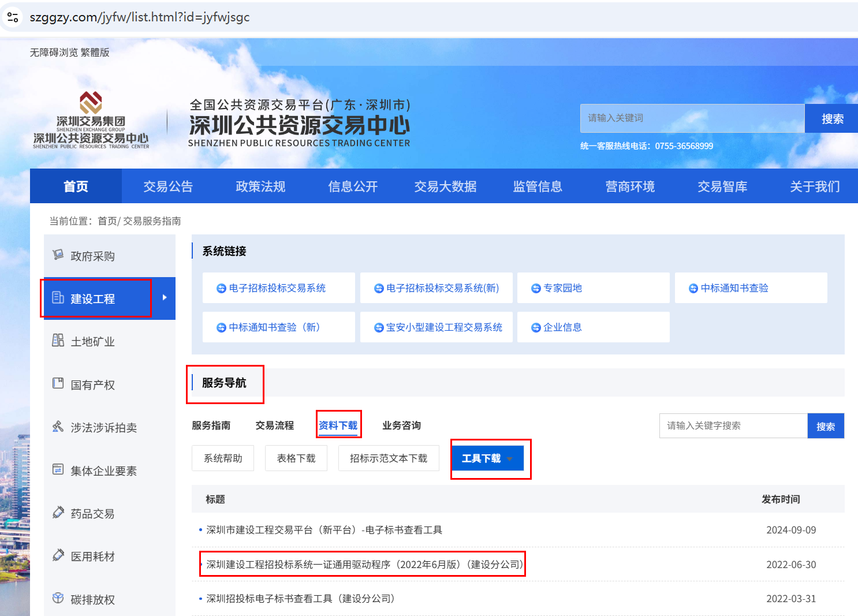Click the Shenzhen Exchange Group logo
The image size is (858, 616).
pyautogui.click(x=91, y=120)
